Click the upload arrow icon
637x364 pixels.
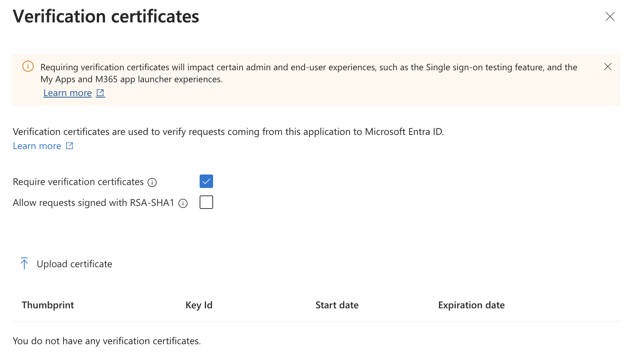[x=24, y=263]
